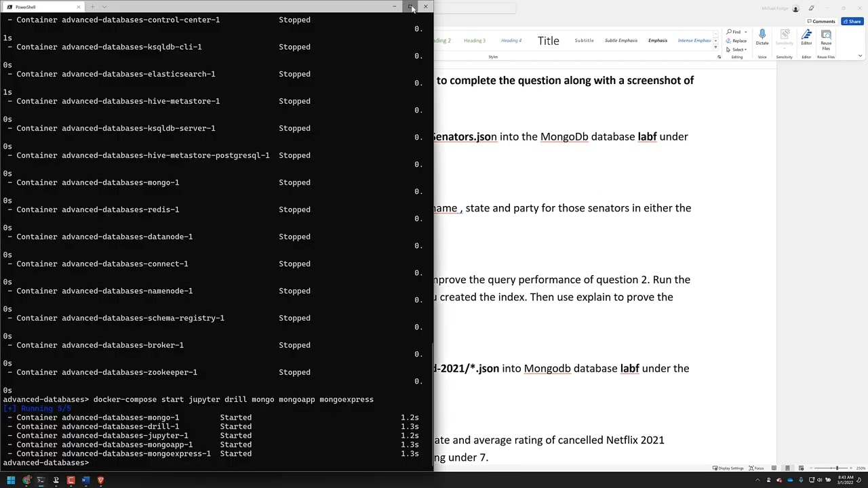Click the terminal prompt line advanced-databases>
Image resolution: width=868 pixels, height=488 pixels.
click(x=45, y=463)
